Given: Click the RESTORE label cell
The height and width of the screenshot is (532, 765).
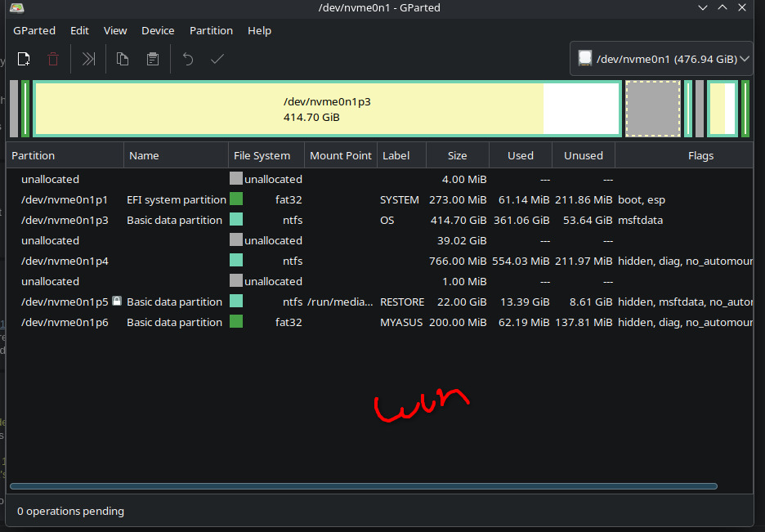Looking at the screenshot, I should coord(402,302).
